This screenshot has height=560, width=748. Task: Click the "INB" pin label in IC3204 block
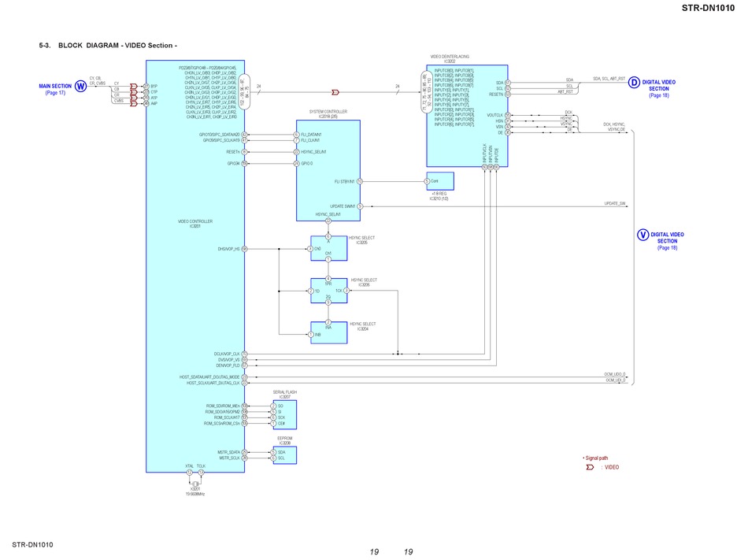click(x=318, y=335)
